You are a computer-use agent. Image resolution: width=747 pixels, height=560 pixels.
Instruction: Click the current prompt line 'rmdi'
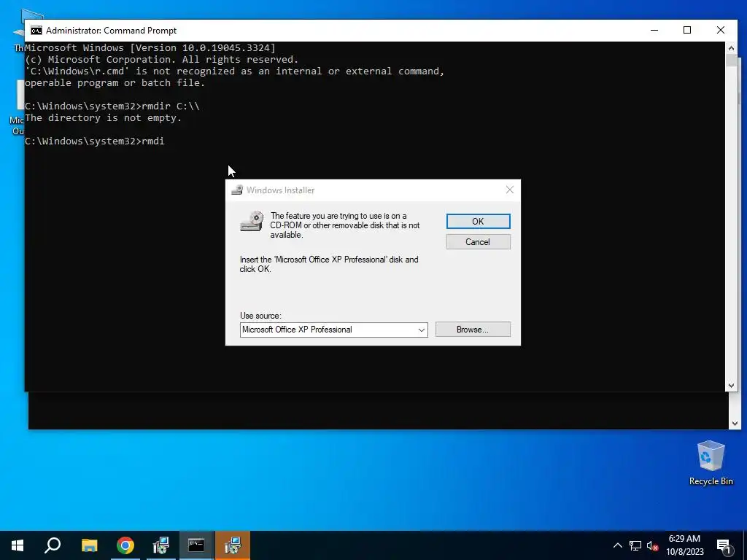tap(95, 141)
